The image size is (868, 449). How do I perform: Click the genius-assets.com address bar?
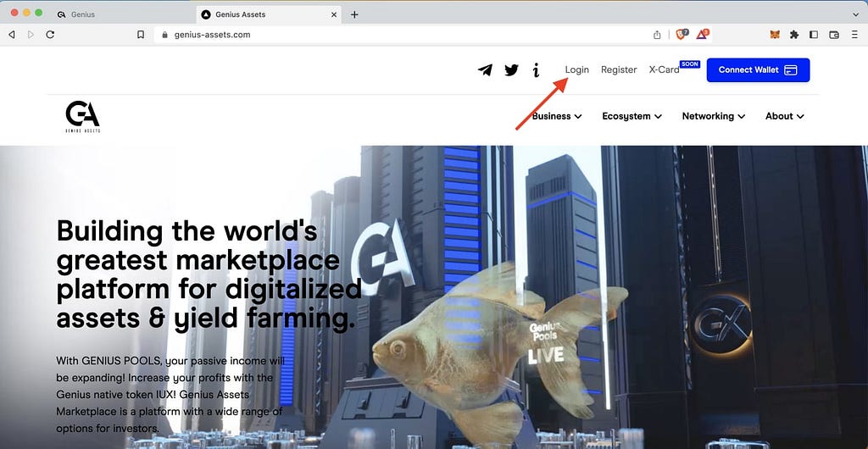(x=404, y=34)
